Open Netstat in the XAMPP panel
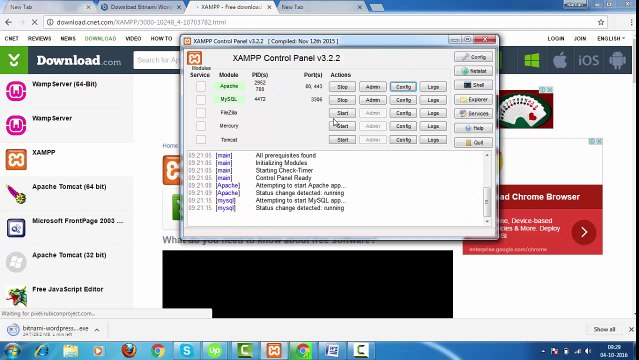 point(473,71)
